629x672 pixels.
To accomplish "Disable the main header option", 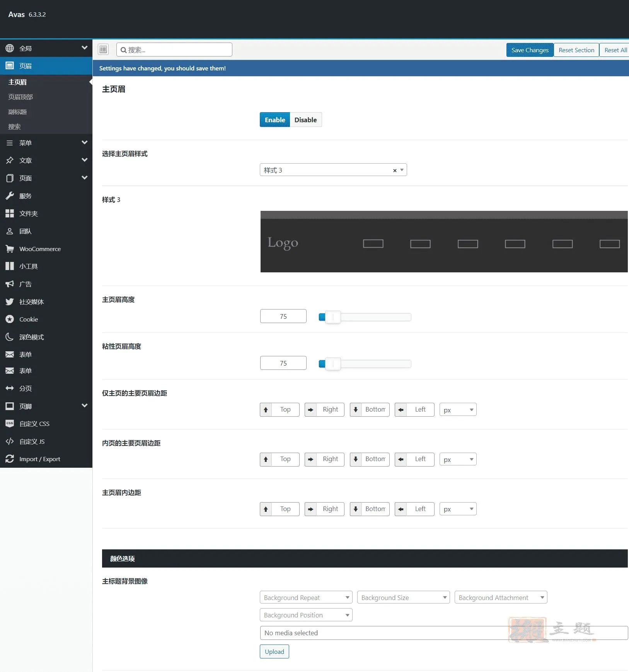I will 305,120.
